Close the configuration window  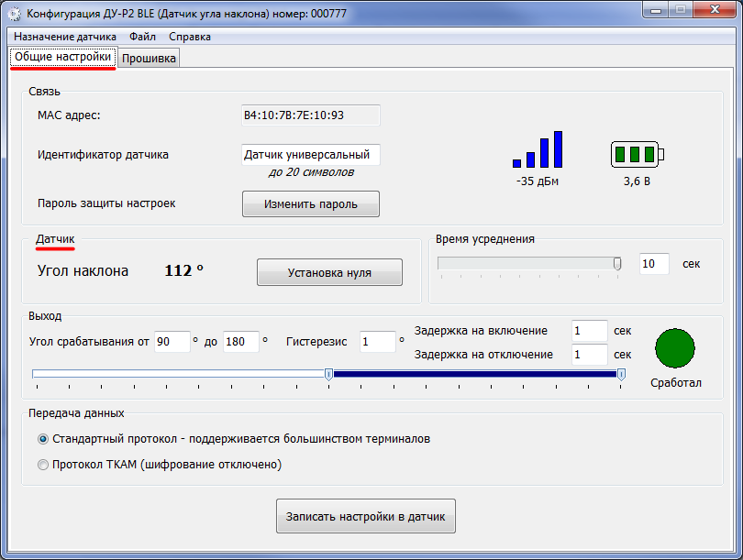pyautogui.click(x=715, y=10)
